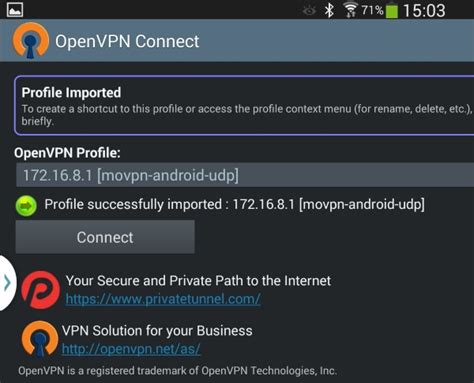Tap the orange OpenVPN logo beside business link
The image size is (474, 383).
click(40, 339)
